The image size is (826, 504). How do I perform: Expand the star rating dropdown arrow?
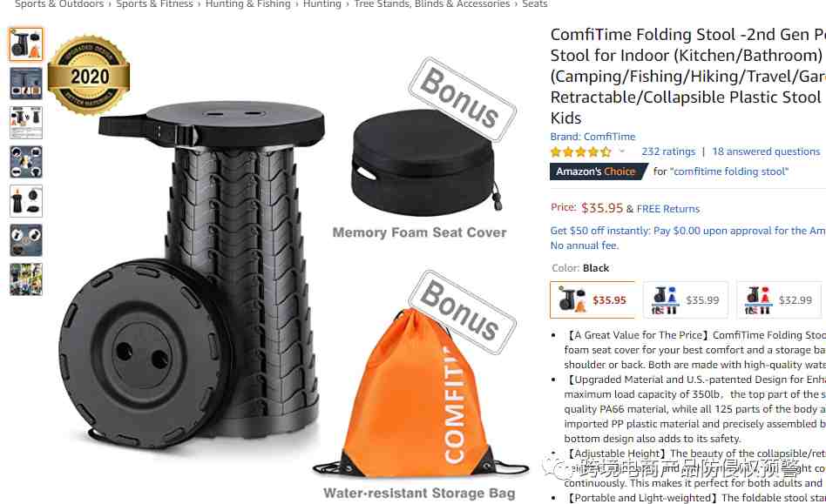[x=621, y=151]
